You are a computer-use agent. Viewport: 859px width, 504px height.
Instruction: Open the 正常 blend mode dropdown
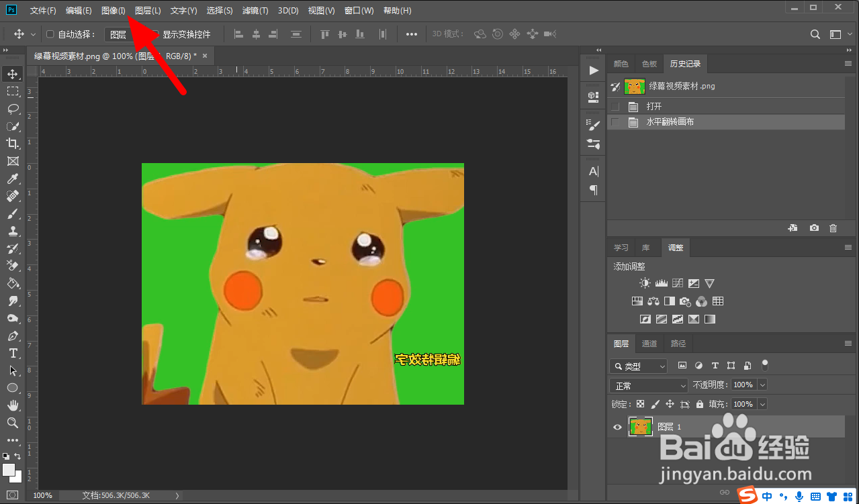coord(649,385)
